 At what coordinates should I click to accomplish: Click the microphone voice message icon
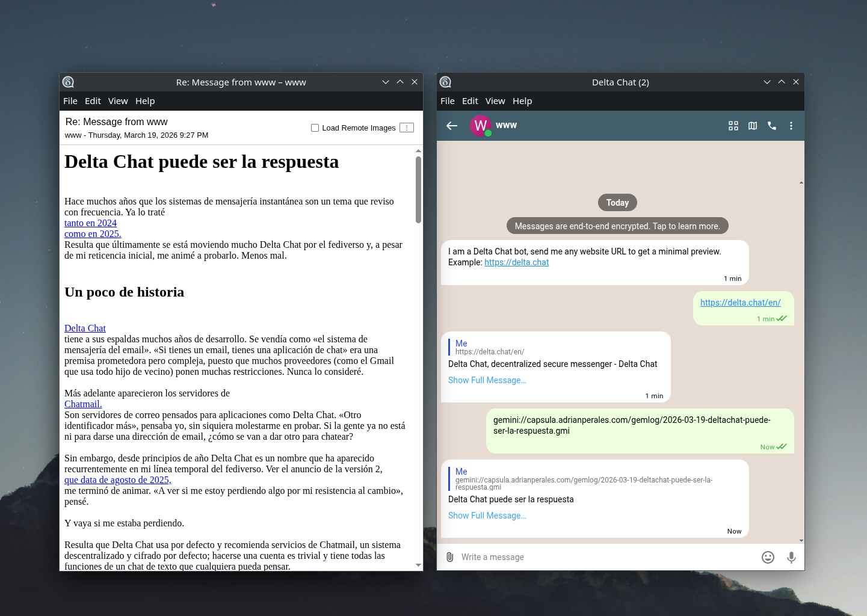pos(791,557)
